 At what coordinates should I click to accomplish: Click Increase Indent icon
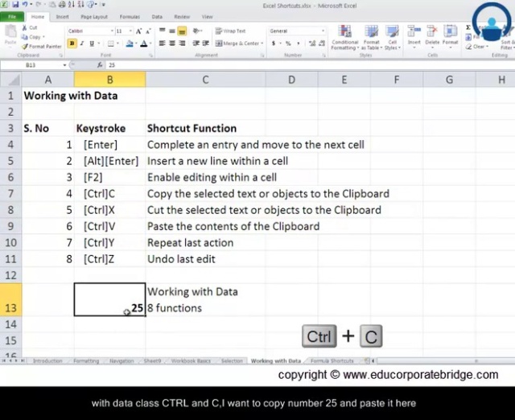[x=206, y=43]
